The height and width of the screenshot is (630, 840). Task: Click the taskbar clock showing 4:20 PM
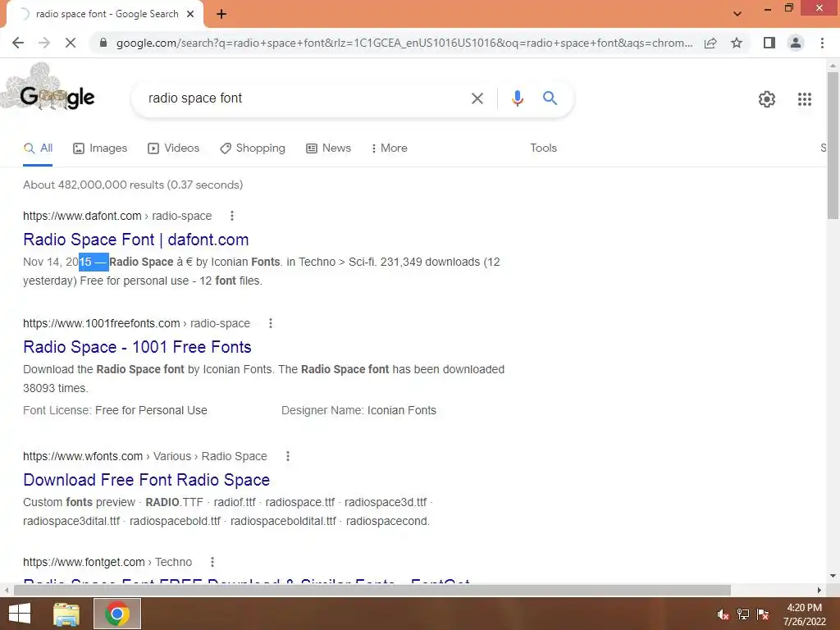pyautogui.click(x=804, y=614)
